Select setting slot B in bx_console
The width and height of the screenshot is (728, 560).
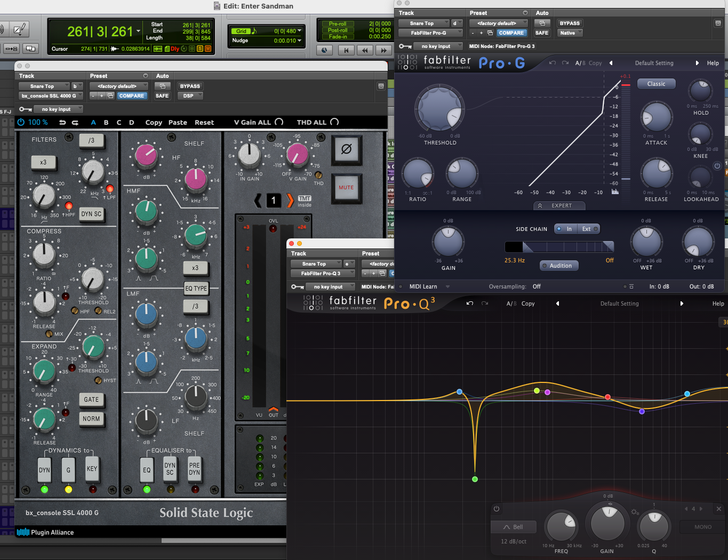(106, 122)
